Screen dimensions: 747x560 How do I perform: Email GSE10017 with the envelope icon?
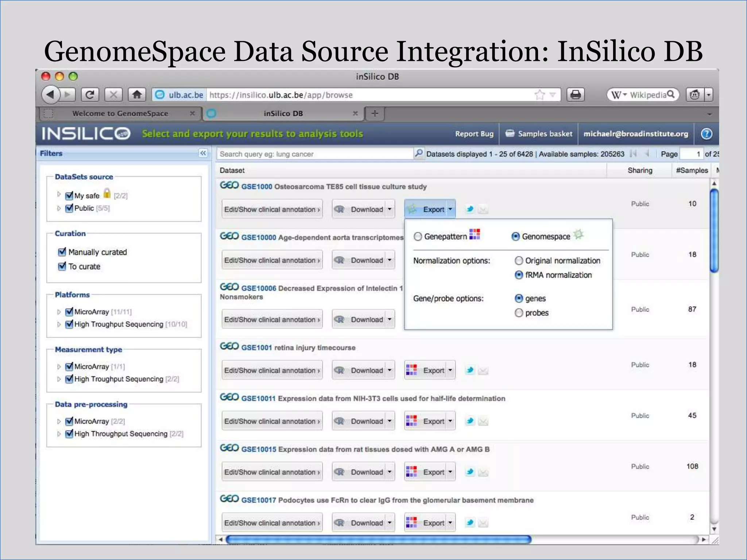pos(483,524)
